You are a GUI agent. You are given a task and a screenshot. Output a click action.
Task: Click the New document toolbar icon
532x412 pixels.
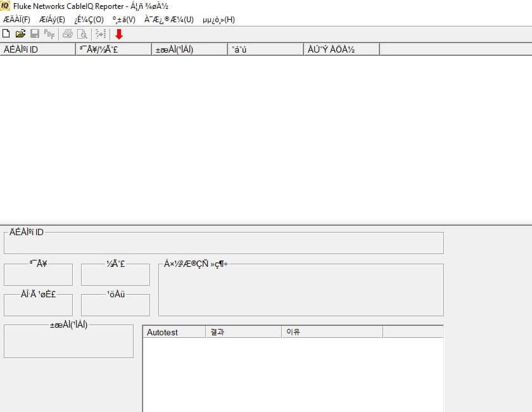coord(6,34)
